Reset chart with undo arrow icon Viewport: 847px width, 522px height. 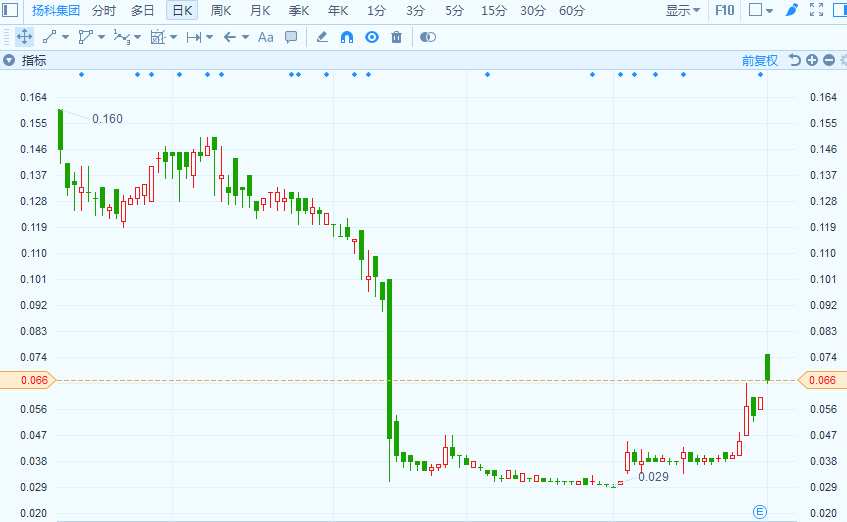coord(794,60)
